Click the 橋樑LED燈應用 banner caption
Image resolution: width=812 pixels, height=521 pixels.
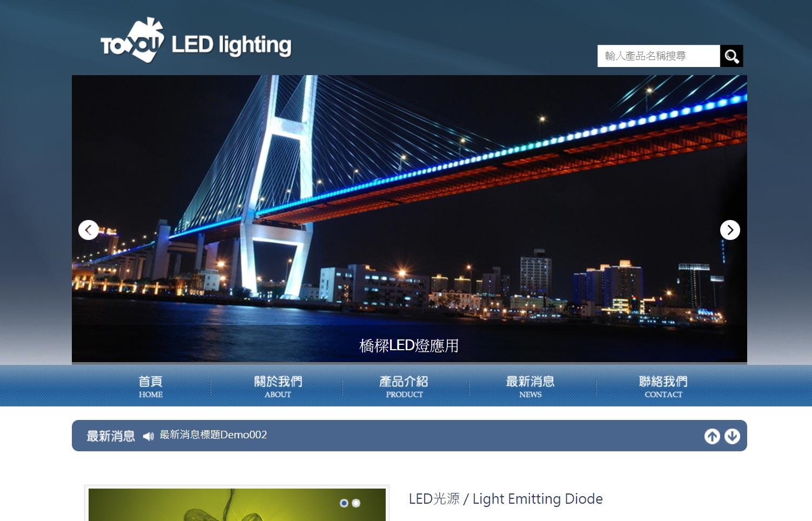(409, 346)
